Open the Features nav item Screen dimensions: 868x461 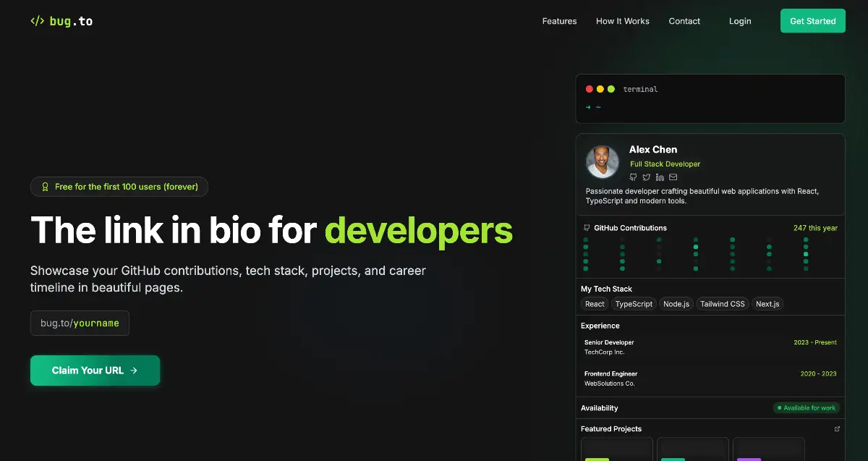coord(559,21)
